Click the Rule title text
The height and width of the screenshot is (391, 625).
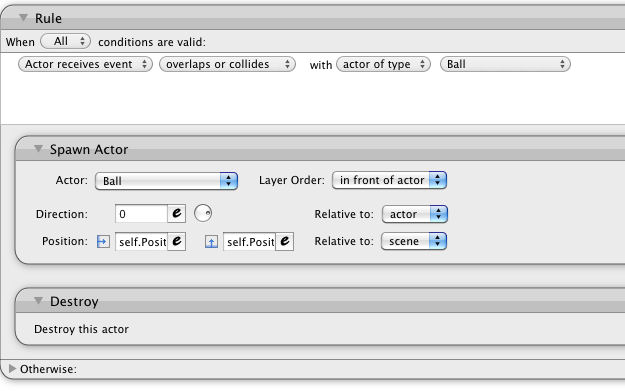pos(48,18)
